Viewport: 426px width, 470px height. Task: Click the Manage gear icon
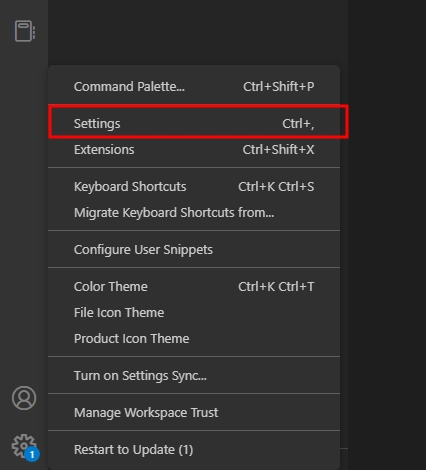click(x=23, y=446)
